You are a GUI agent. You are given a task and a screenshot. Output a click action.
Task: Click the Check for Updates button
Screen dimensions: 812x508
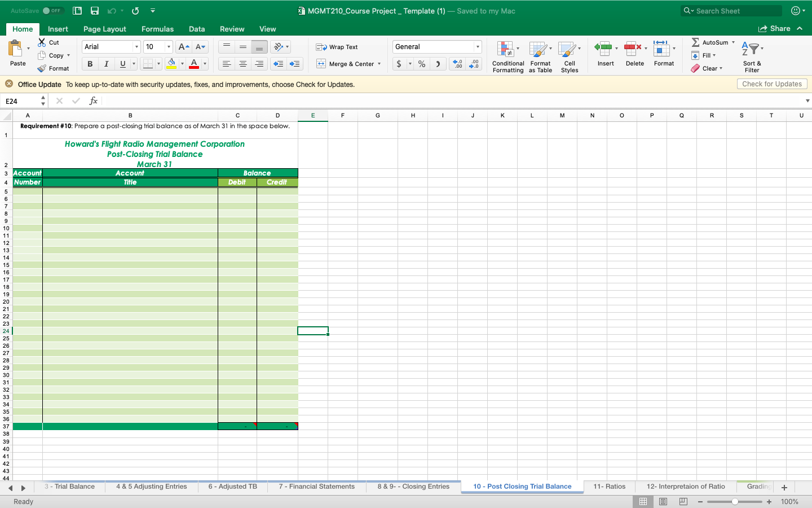[x=772, y=84]
